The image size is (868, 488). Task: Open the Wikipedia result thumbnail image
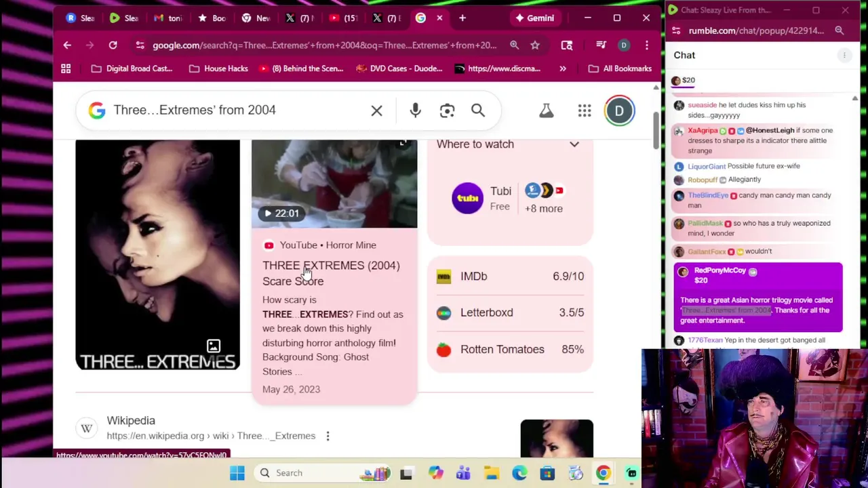pyautogui.click(x=557, y=439)
